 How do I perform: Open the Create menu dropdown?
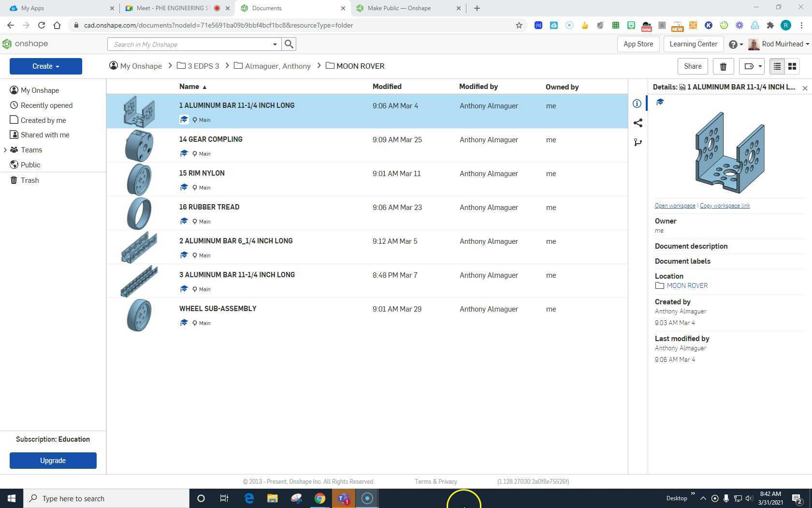pos(45,66)
